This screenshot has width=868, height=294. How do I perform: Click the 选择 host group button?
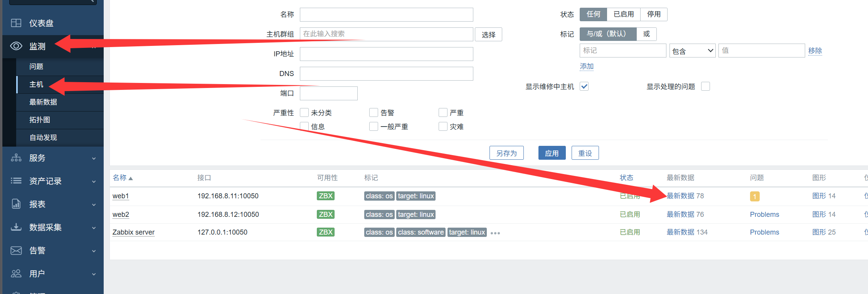coord(488,34)
